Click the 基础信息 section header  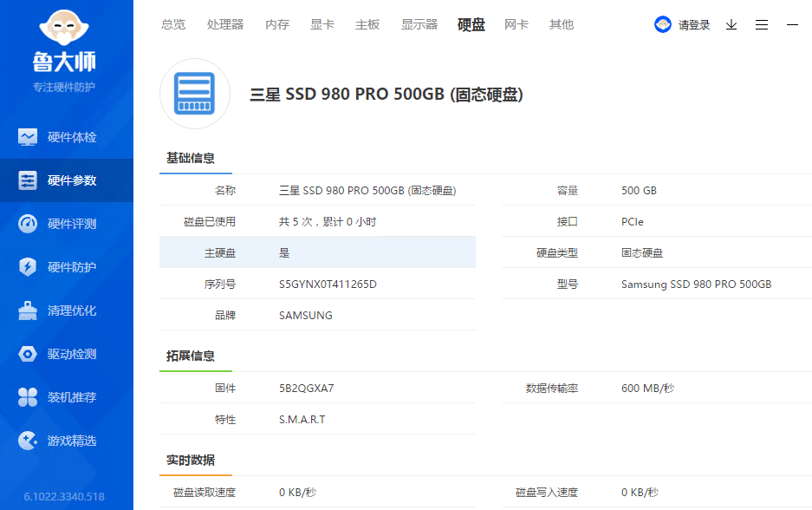tap(190, 158)
